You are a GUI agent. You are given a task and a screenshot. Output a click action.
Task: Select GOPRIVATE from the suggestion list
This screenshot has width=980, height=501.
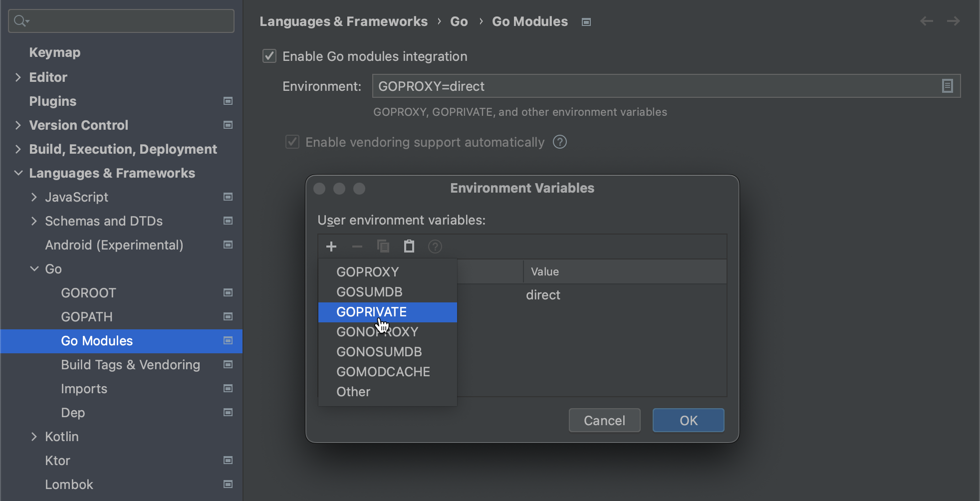pos(372,312)
